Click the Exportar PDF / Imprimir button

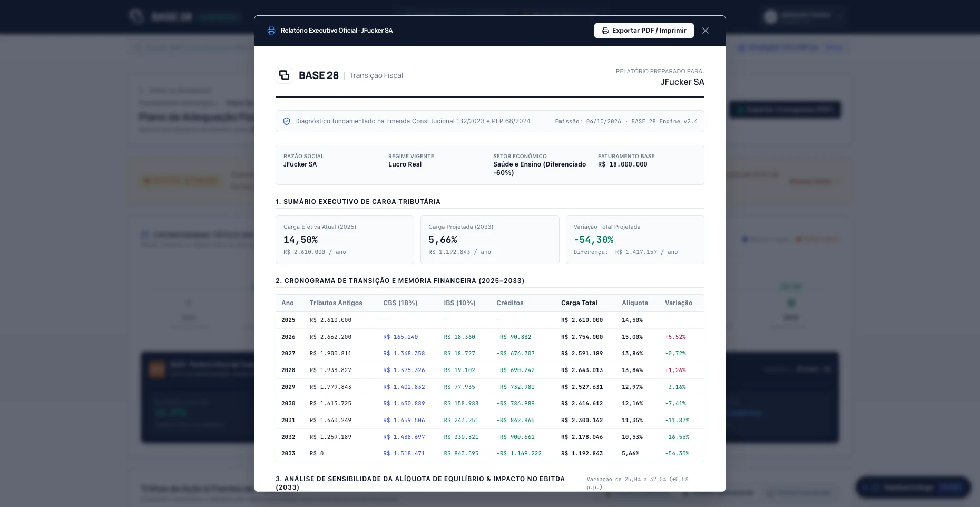coord(644,31)
